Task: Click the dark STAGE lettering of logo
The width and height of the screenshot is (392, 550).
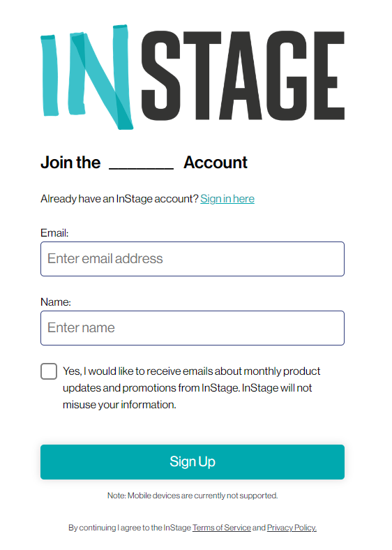Action: pyautogui.click(x=243, y=76)
